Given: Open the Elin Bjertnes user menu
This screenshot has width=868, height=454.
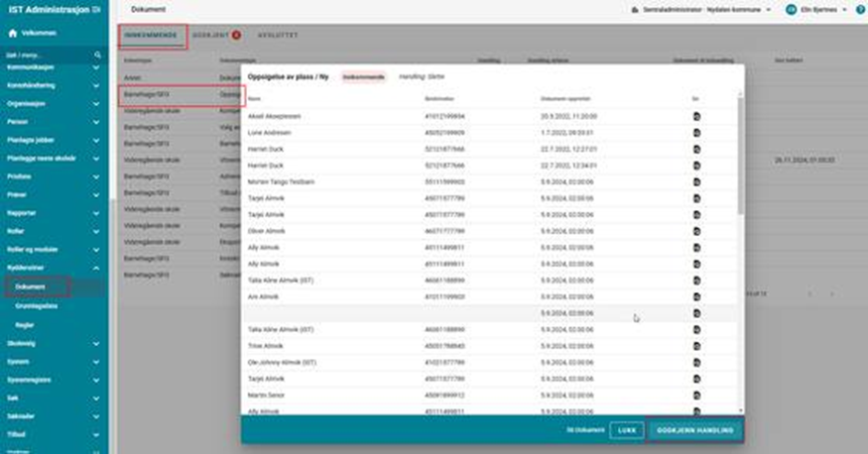Looking at the screenshot, I should [818, 9].
